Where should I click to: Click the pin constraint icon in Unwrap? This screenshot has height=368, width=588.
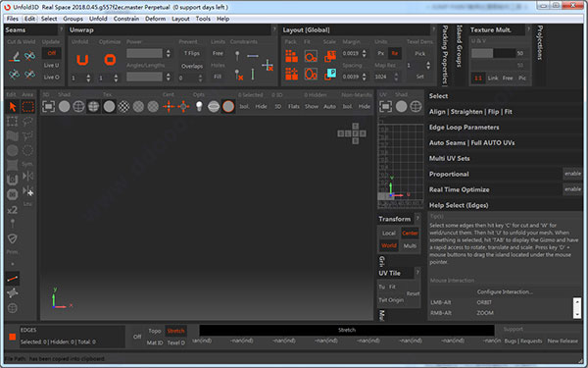[237, 56]
